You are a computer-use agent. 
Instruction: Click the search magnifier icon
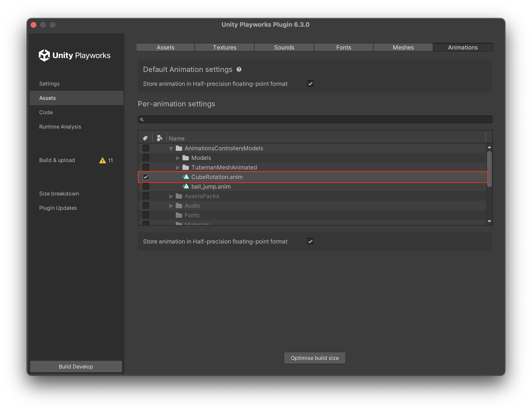click(x=142, y=119)
